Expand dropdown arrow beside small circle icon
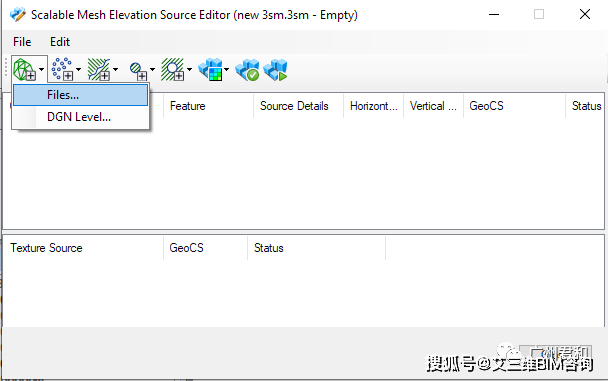Viewport: 608px width, 381px height. [152, 70]
